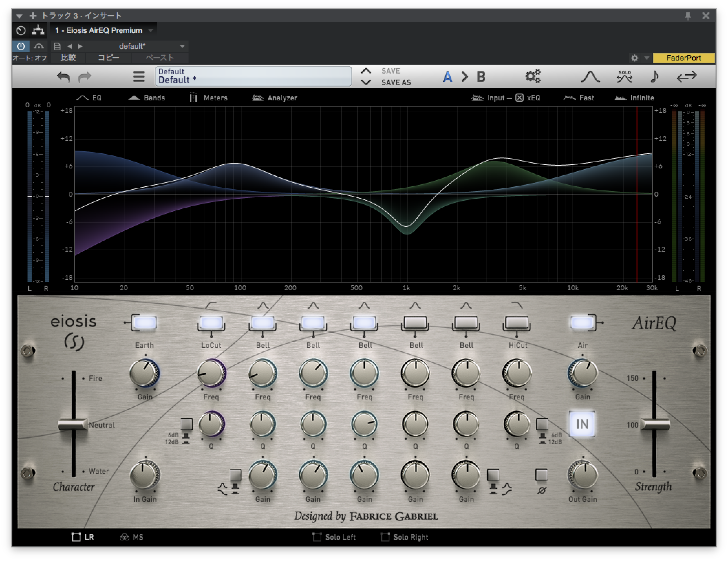Screen dimensions: 728x561
Task: Toggle the SOLO band listen icon
Action: click(624, 77)
